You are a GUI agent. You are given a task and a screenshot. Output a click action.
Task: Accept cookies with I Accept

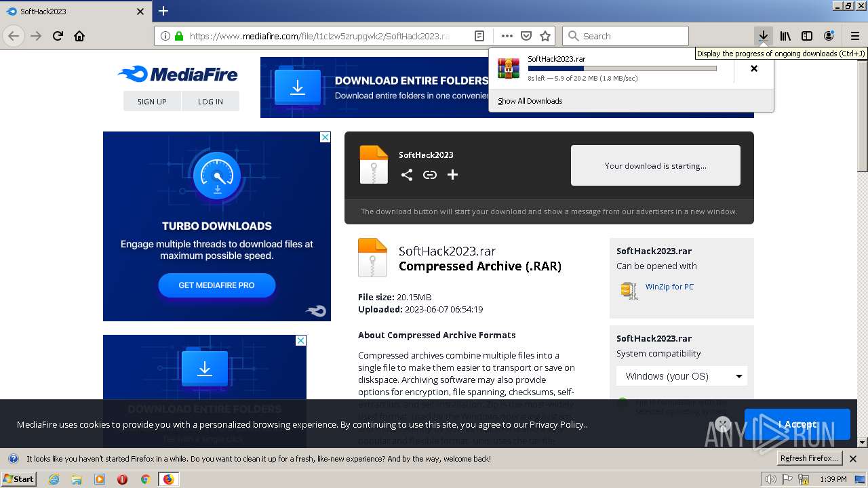[x=797, y=424]
